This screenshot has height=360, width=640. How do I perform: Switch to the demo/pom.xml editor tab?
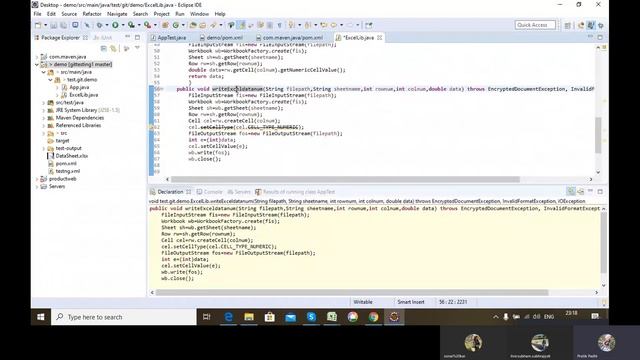(221, 38)
